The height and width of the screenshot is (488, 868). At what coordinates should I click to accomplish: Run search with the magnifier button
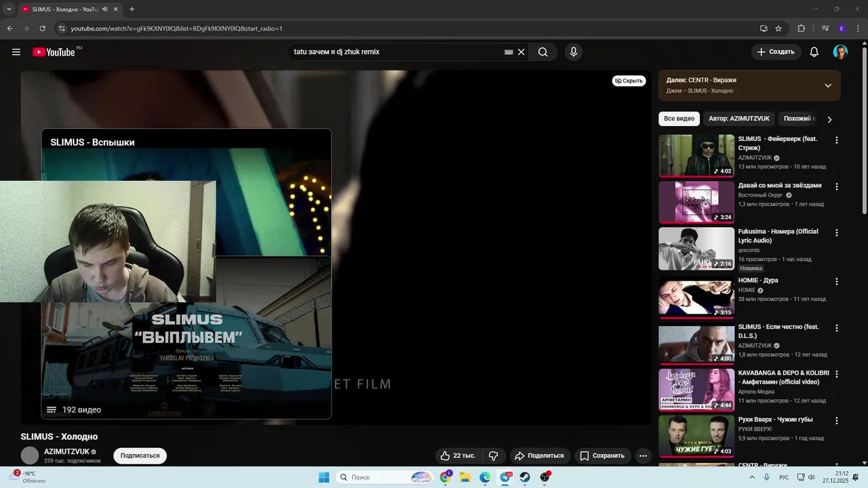coord(542,52)
